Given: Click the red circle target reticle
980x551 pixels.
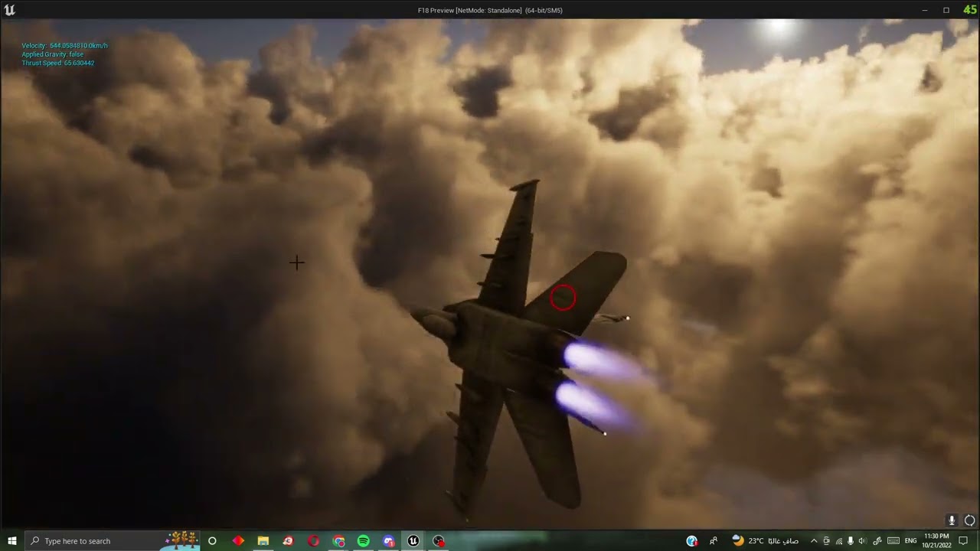Looking at the screenshot, I should pyautogui.click(x=563, y=298).
